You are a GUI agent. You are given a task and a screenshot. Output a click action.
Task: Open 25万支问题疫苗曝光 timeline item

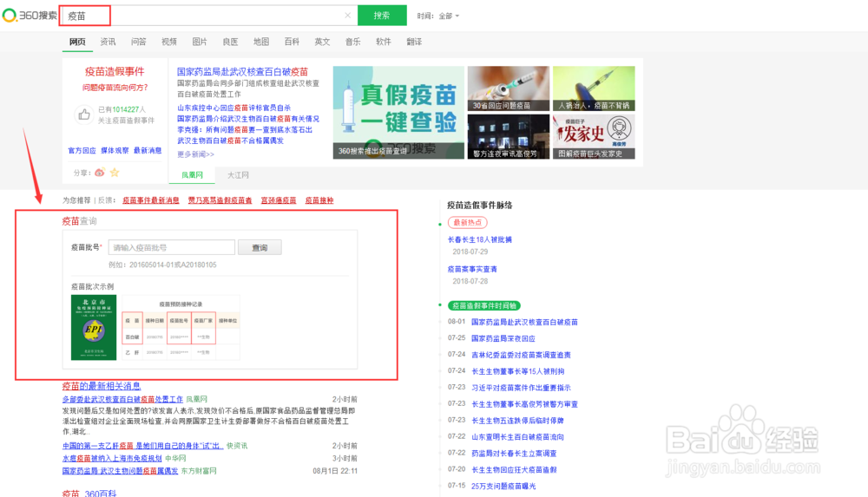click(x=503, y=486)
